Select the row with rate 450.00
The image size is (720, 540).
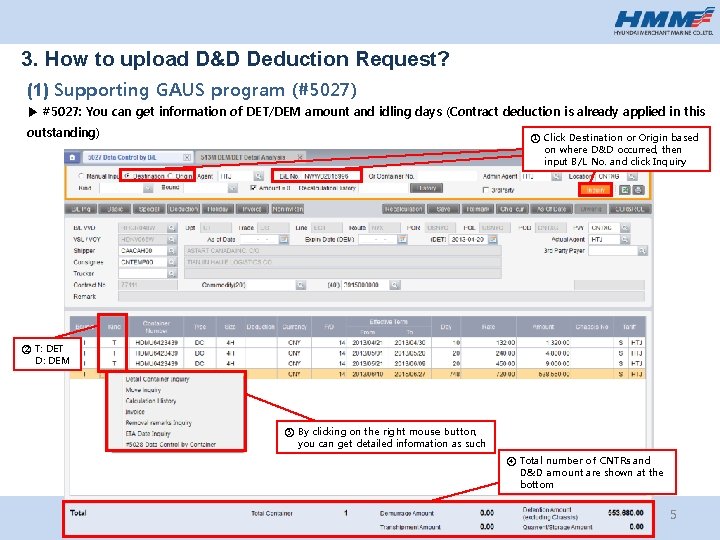click(358, 364)
